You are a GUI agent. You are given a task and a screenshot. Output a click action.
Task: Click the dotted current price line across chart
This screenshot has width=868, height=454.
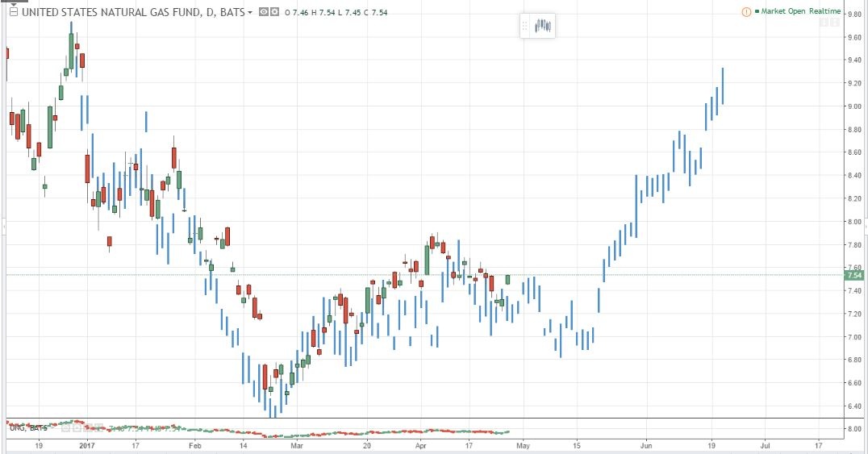coord(645,275)
